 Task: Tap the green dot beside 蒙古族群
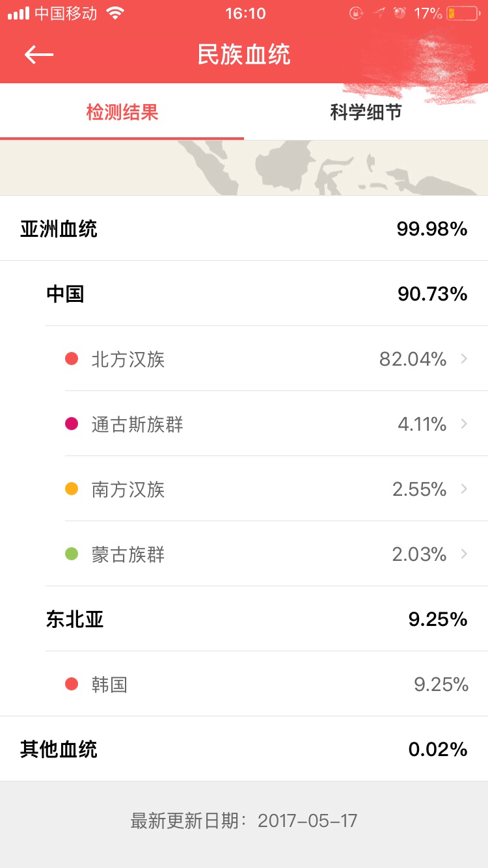pyautogui.click(x=72, y=554)
